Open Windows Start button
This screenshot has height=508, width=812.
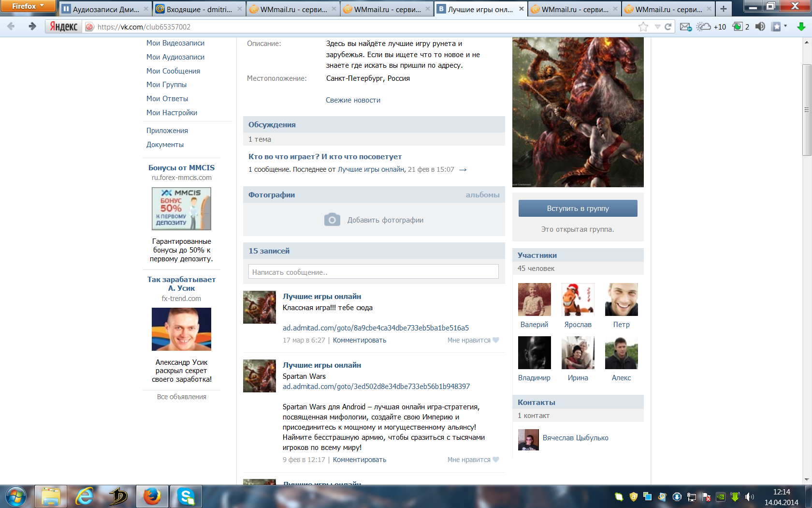click(16, 496)
